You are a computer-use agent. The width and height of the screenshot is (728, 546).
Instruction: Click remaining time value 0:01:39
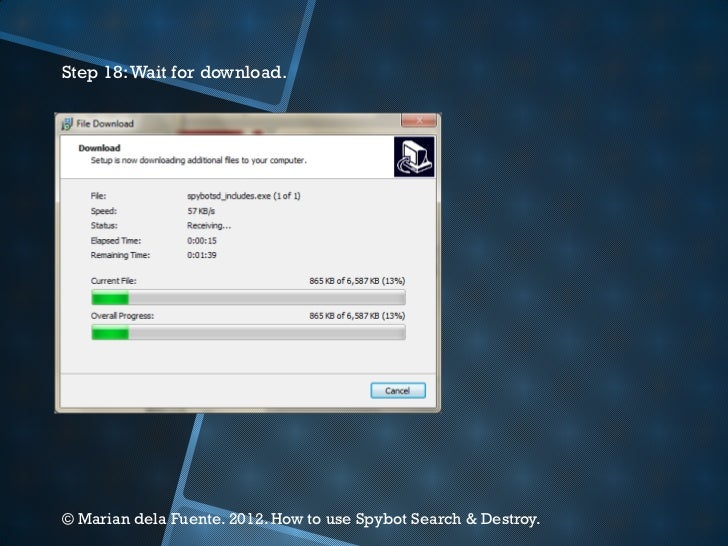[x=202, y=255]
